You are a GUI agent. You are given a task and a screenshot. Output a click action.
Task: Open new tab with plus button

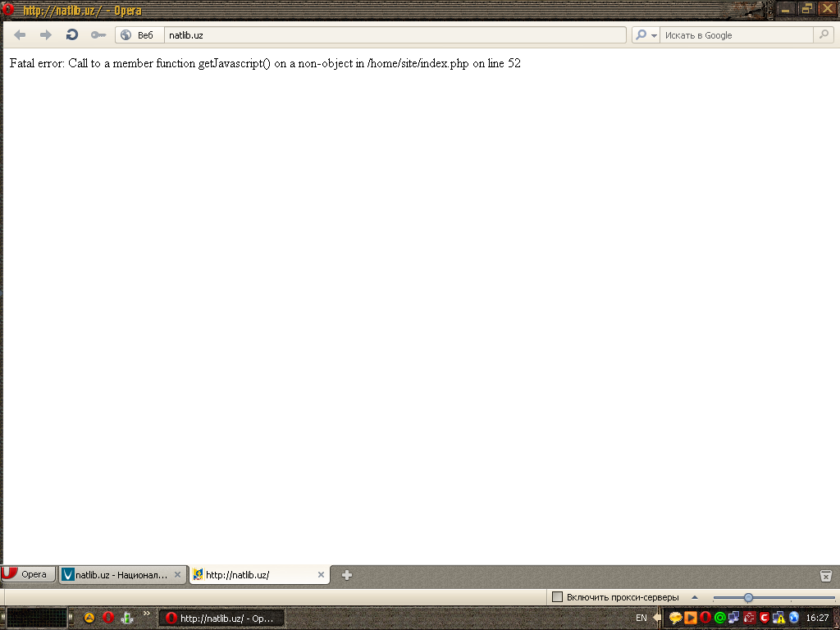click(347, 575)
